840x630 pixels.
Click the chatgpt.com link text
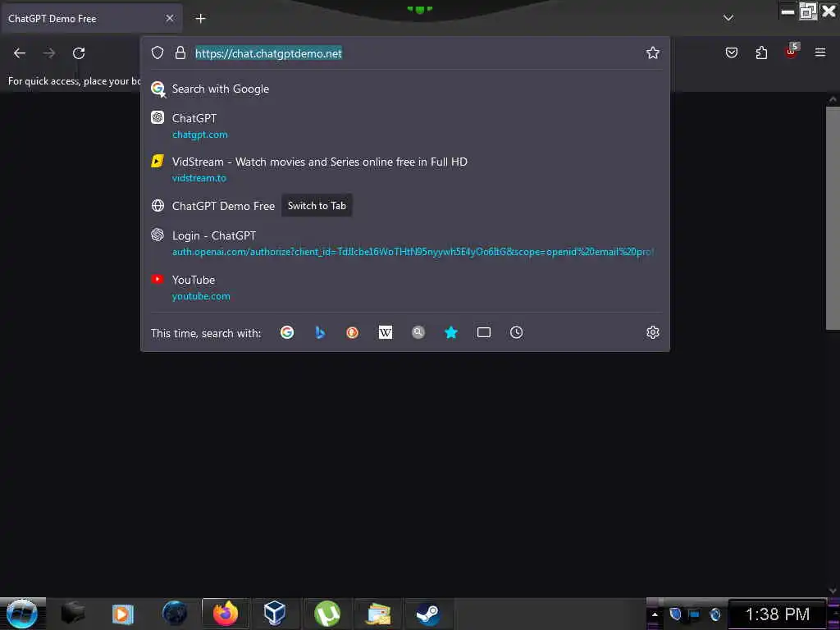[200, 135]
